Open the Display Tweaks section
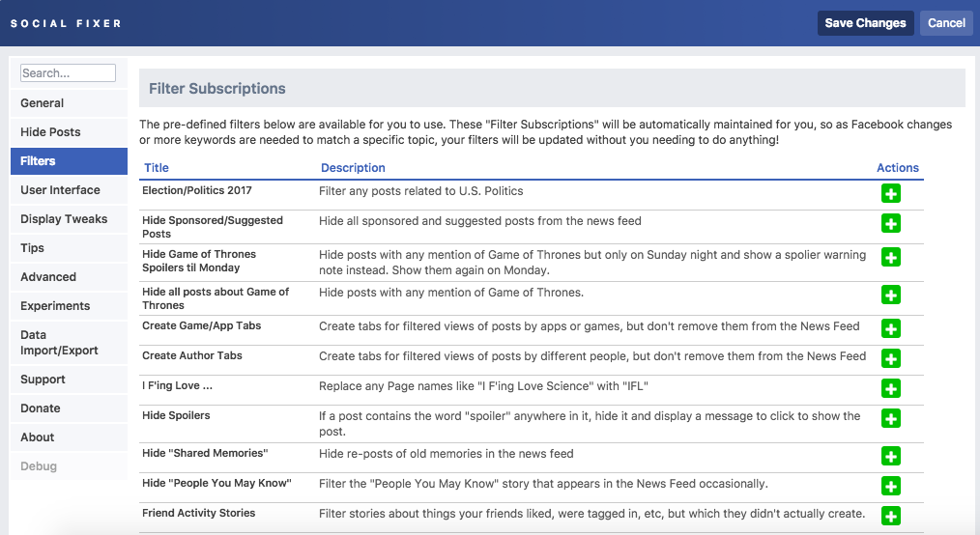This screenshot has height=535, width=980. point(69,219)
